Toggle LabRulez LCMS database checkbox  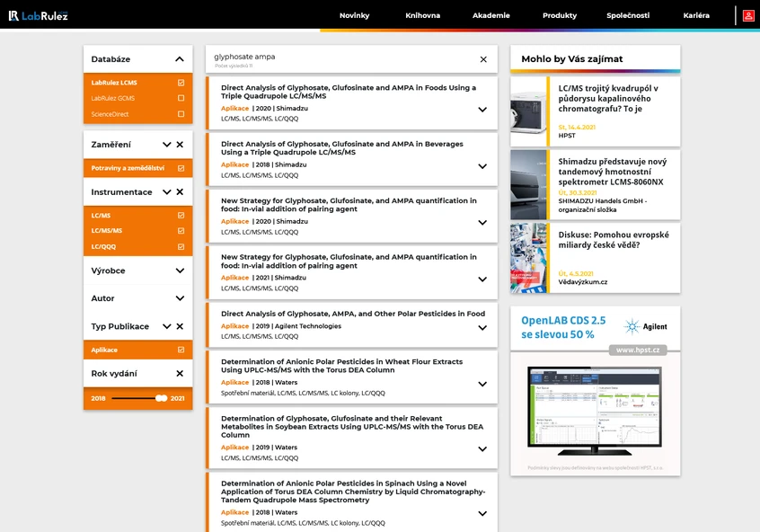[x=181, y=83]
